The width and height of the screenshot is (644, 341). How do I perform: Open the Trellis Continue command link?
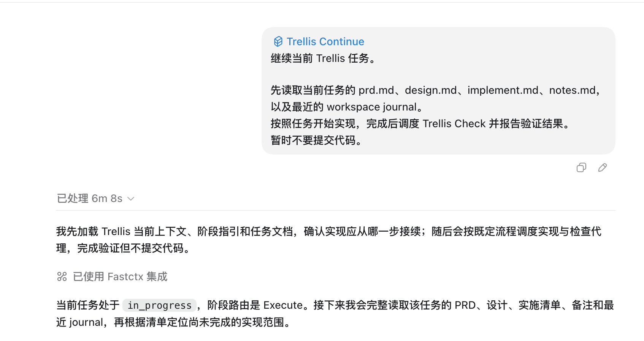coord(325,41)
